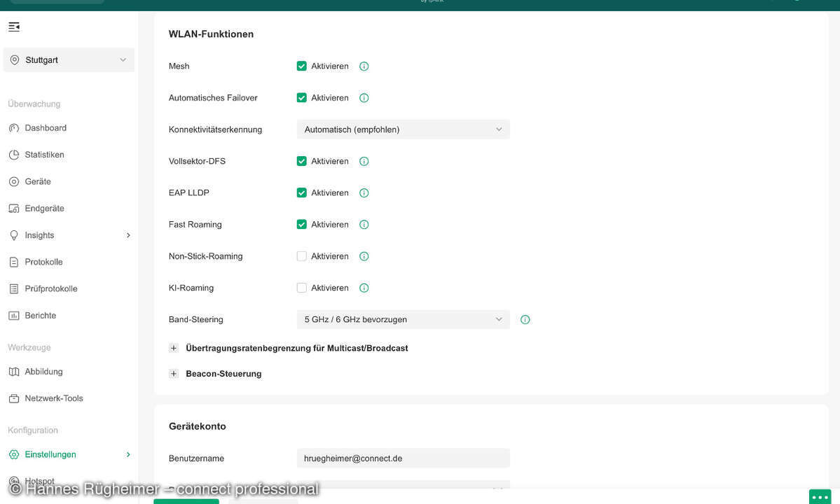Click the Netzwerk-Tools toolbox icon
Screen dimensions: 840x504
[14, 398]
